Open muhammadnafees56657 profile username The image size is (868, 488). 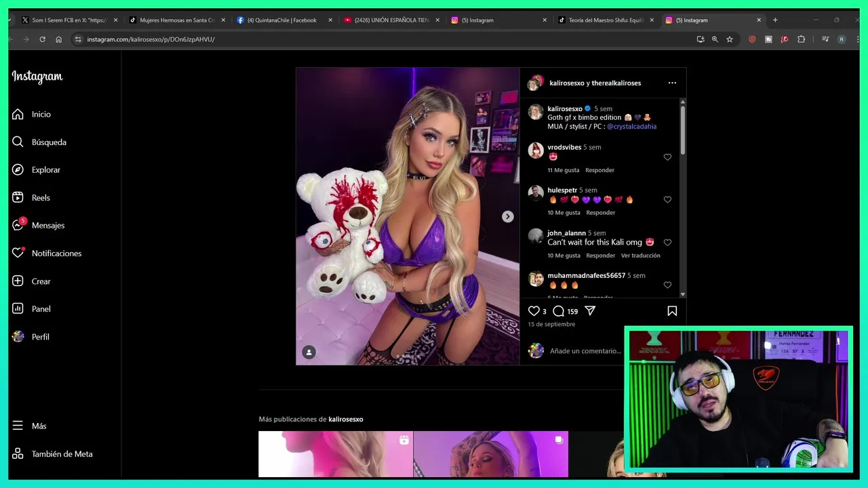(x=587, y=276)
